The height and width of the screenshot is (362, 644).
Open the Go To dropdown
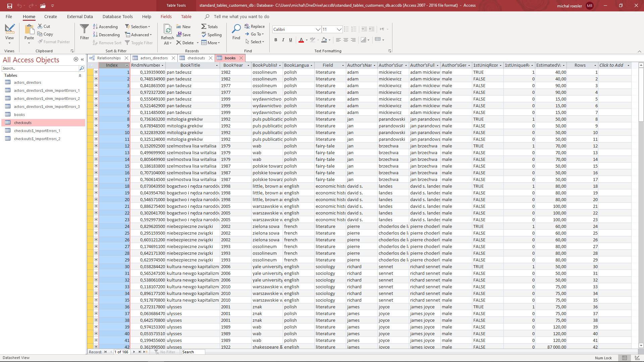click(255, 34)
